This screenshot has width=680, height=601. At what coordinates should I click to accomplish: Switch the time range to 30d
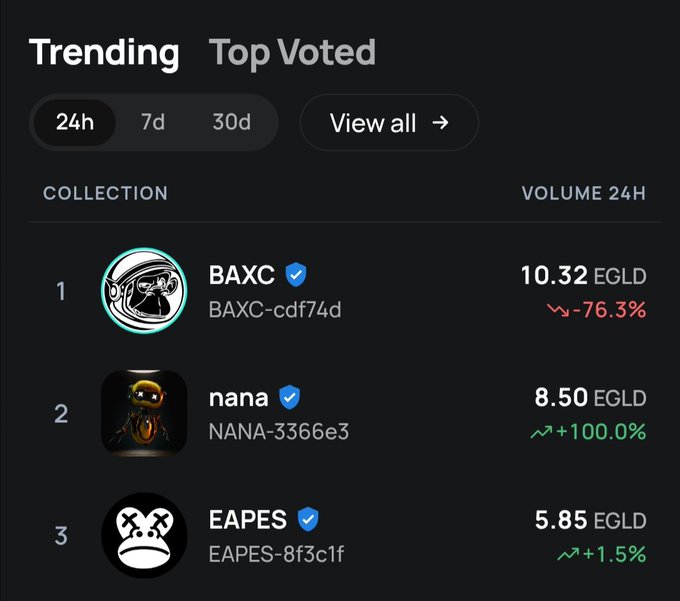tap(232, 122)
